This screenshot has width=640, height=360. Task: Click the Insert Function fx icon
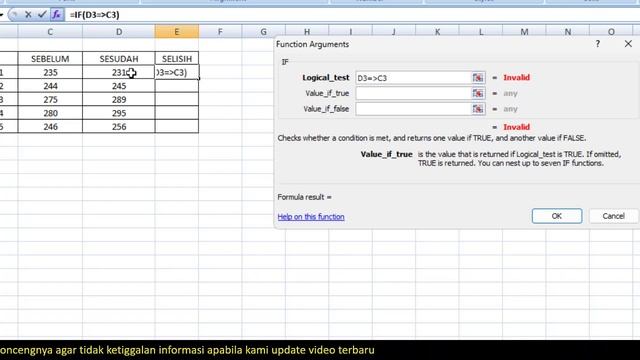tap(56, 15)
